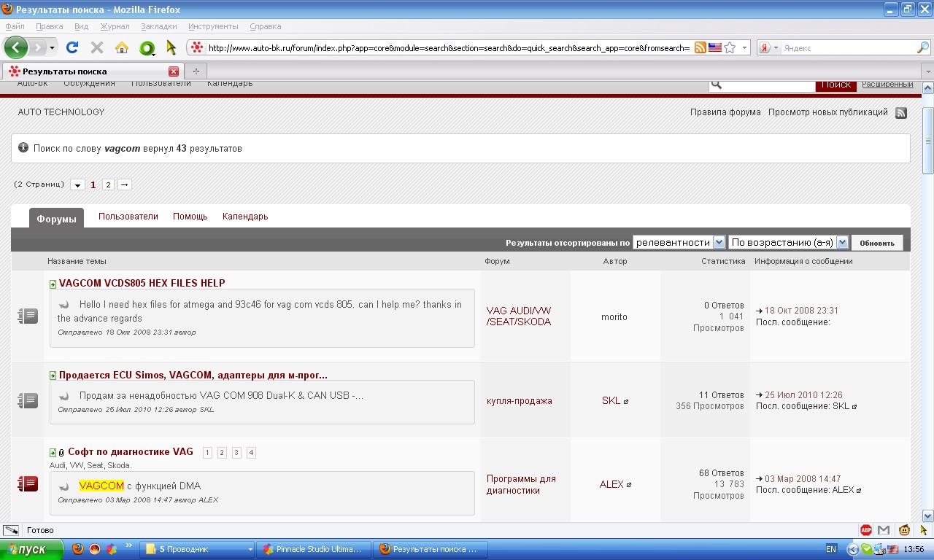The height and width of the screenshot is (560, 934).
Task: Stop loading with the X toolbar icon
Action: [x=96, y=47]
